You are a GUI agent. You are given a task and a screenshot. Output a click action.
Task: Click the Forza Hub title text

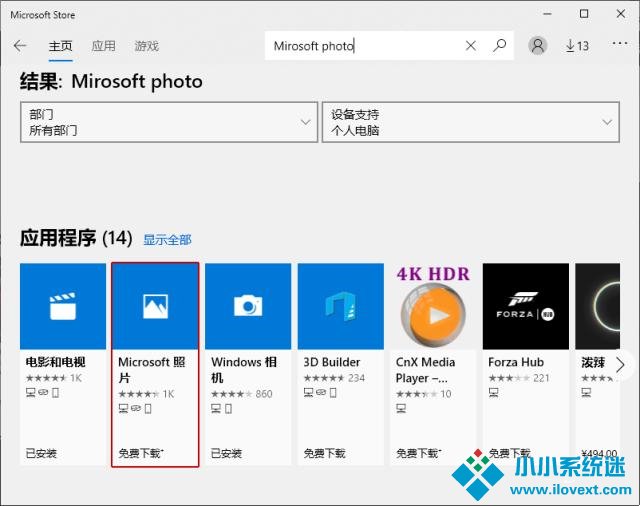[x=516, y=362]
